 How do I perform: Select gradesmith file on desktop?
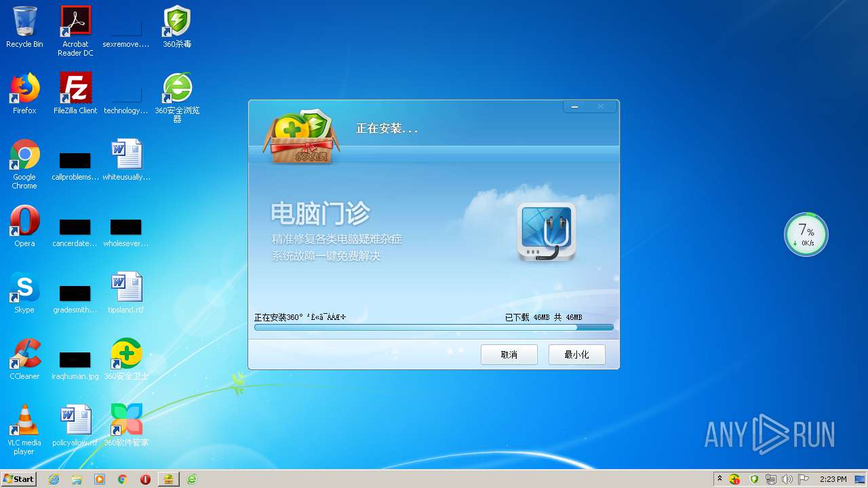(x=75, y=298)
